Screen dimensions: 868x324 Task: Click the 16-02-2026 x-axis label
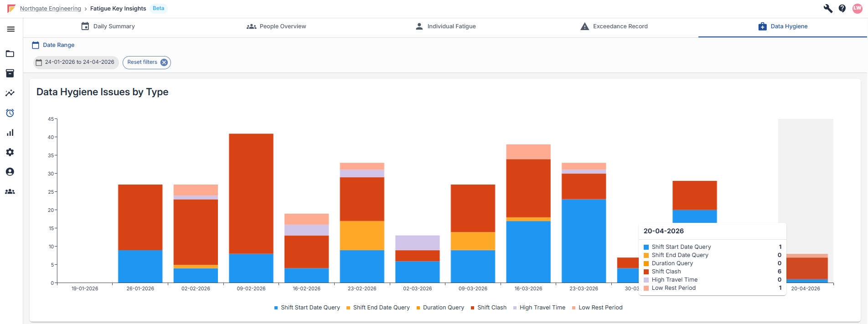coord(306,288)
